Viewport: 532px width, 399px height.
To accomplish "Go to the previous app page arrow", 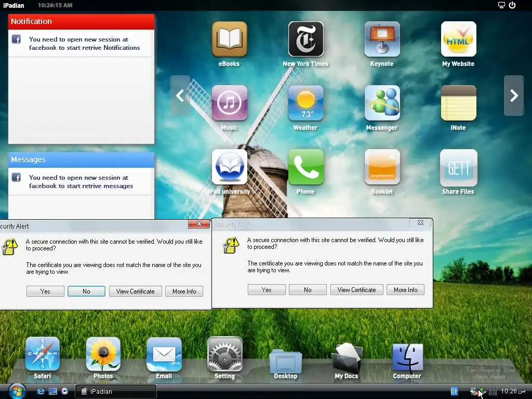I will pos(180,96).
